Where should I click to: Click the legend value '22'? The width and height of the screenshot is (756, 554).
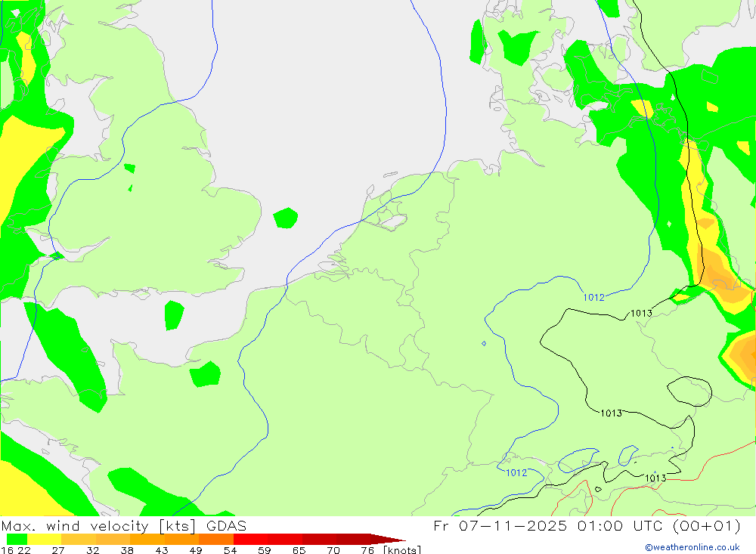click(x=24, y=550)
